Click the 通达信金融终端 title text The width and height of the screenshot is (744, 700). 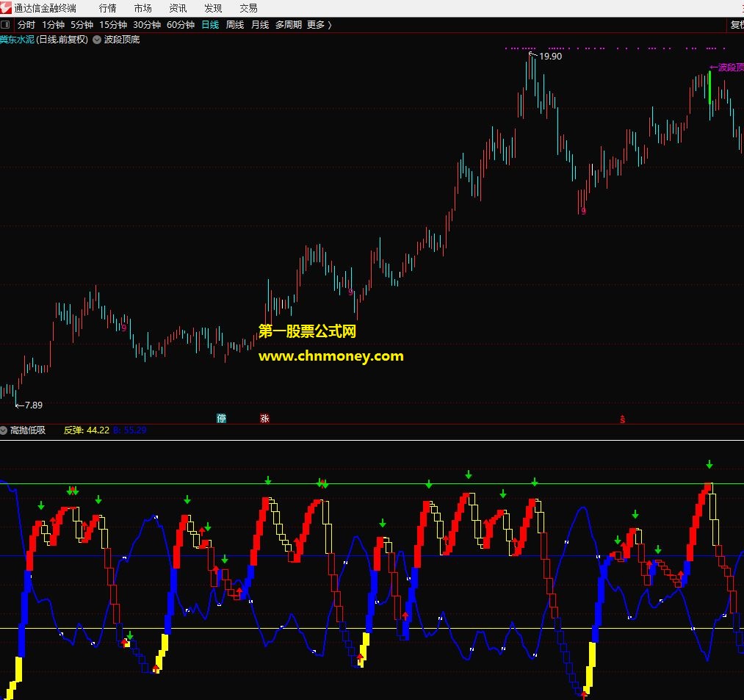point(45,8)
